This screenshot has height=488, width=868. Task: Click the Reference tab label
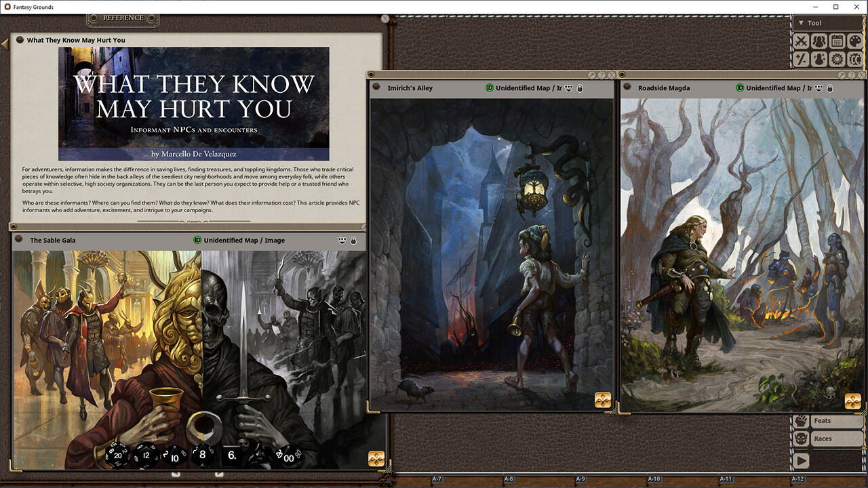click(123, 18)
